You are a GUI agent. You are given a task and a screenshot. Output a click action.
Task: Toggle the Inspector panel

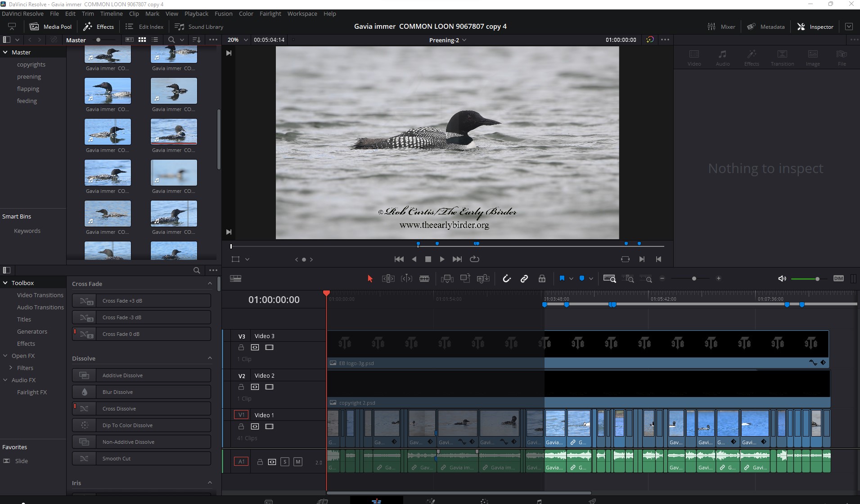815,27
